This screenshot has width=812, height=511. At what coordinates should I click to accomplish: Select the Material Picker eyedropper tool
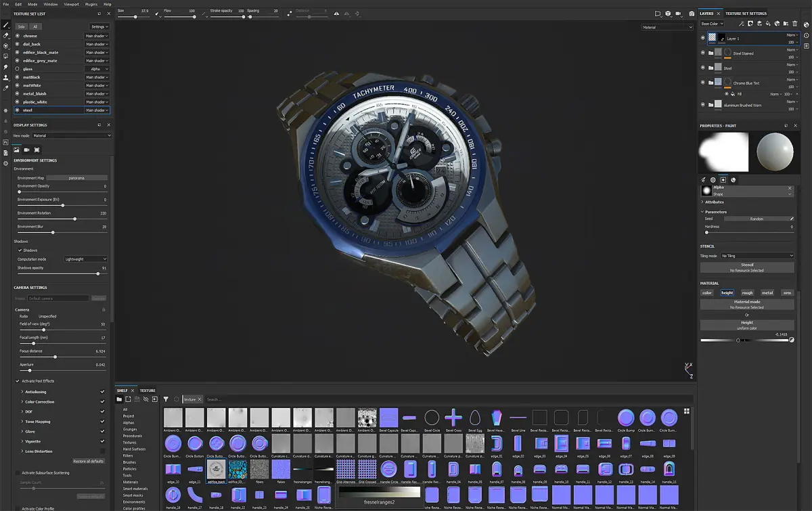click(6, 88)
